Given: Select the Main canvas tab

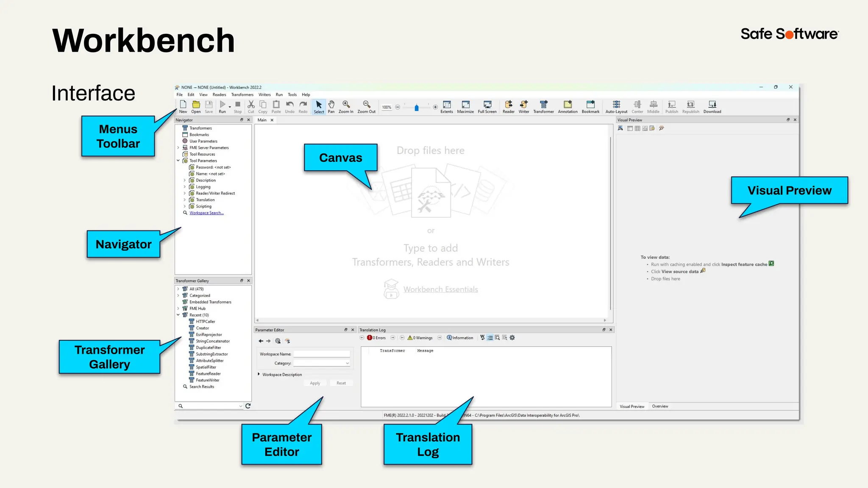Looking at the screenshot, I should tap(262, 120).
